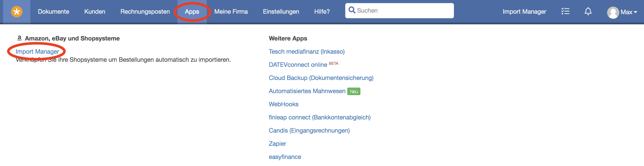Viewport: 644px width, 166px height.
Task: Click the search magnifier icon
Action: coord(352,10)
